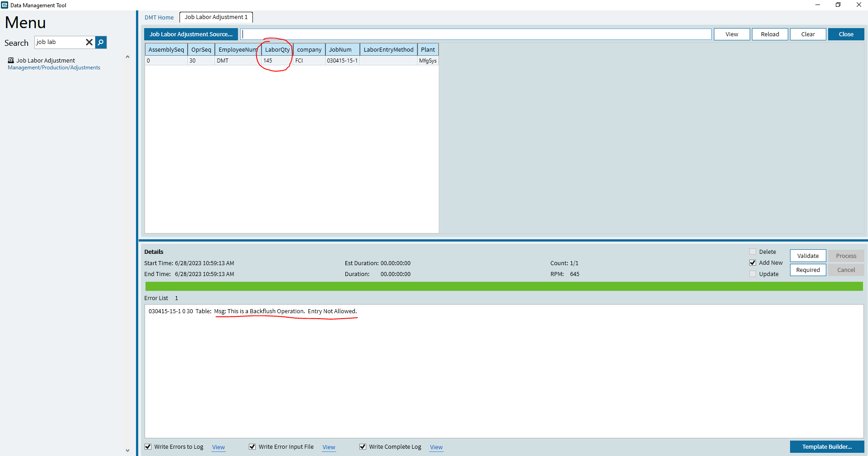Focus the source file path field
Screen dimensions: 868x456
[476, 34]
